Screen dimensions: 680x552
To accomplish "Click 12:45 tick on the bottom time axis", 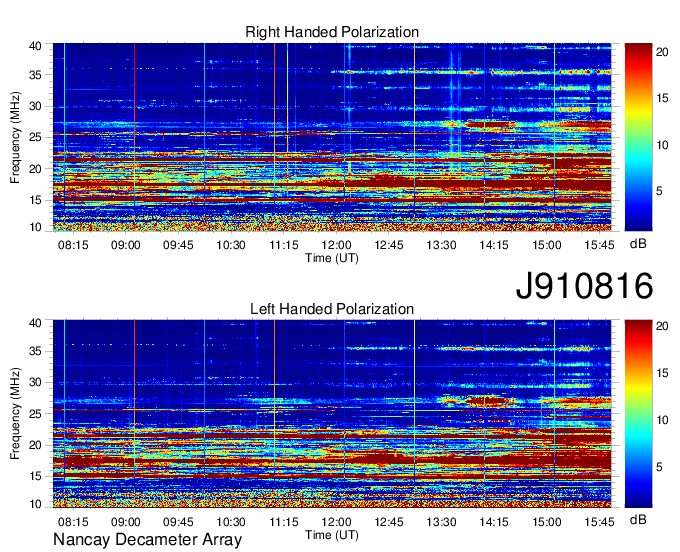I will [389, 522].
